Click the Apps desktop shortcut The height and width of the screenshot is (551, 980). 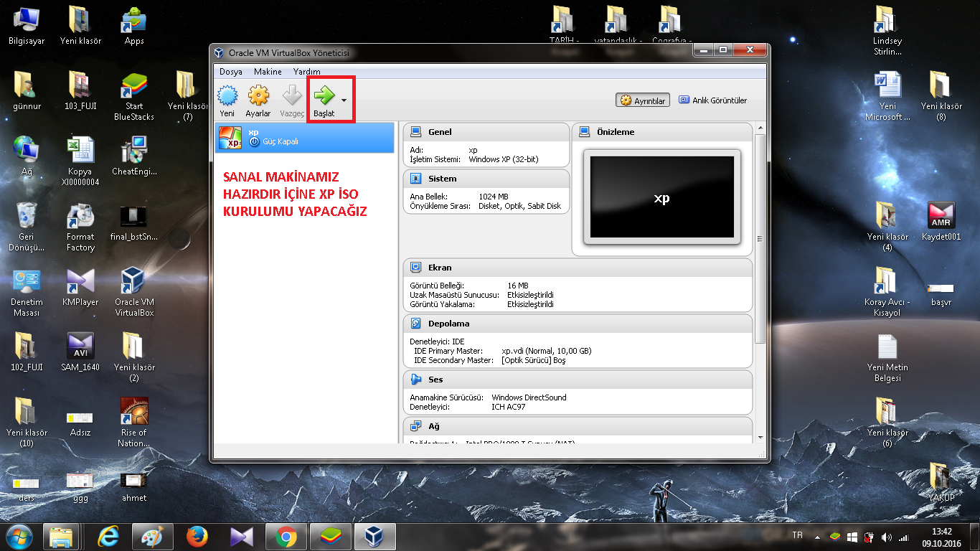[x=134, y=25]
